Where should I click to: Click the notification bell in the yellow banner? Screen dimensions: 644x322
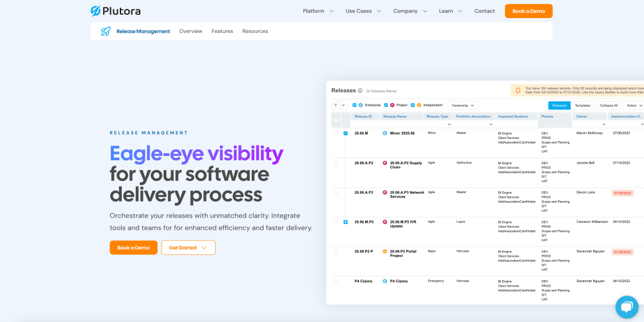(518, 91)
